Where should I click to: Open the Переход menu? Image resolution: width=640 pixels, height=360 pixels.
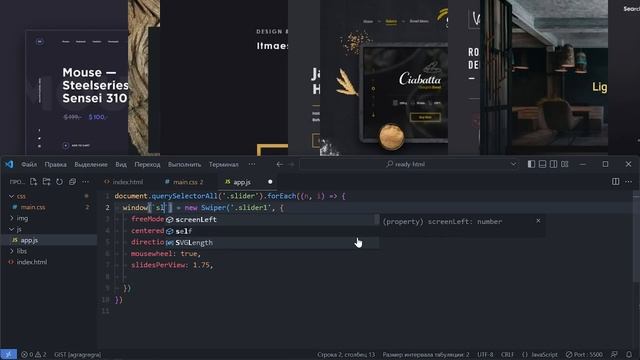point(147,164)
